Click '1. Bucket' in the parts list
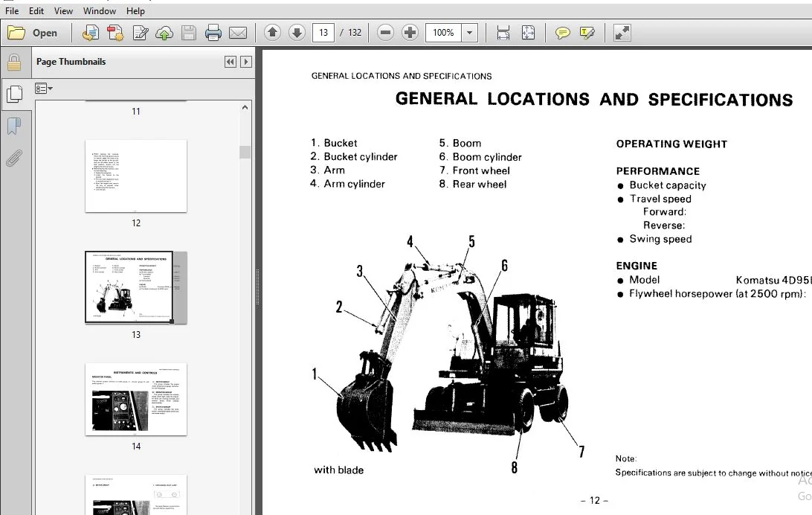The width and height of the screenshot is (812, 515). 334,143
